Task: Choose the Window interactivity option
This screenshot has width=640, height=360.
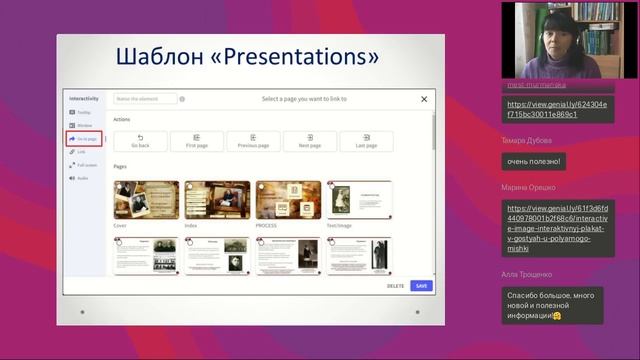Action: (81, 125)
